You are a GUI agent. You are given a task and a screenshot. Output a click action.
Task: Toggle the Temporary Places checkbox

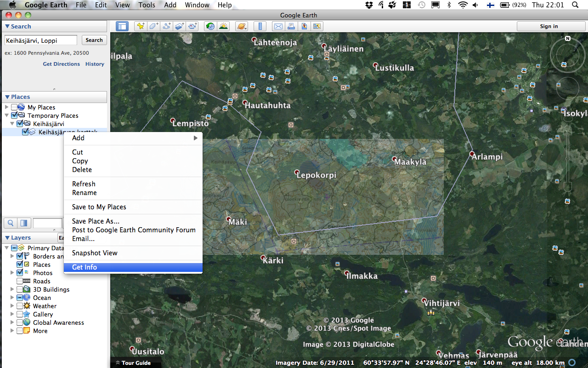[x=14, y=115]
